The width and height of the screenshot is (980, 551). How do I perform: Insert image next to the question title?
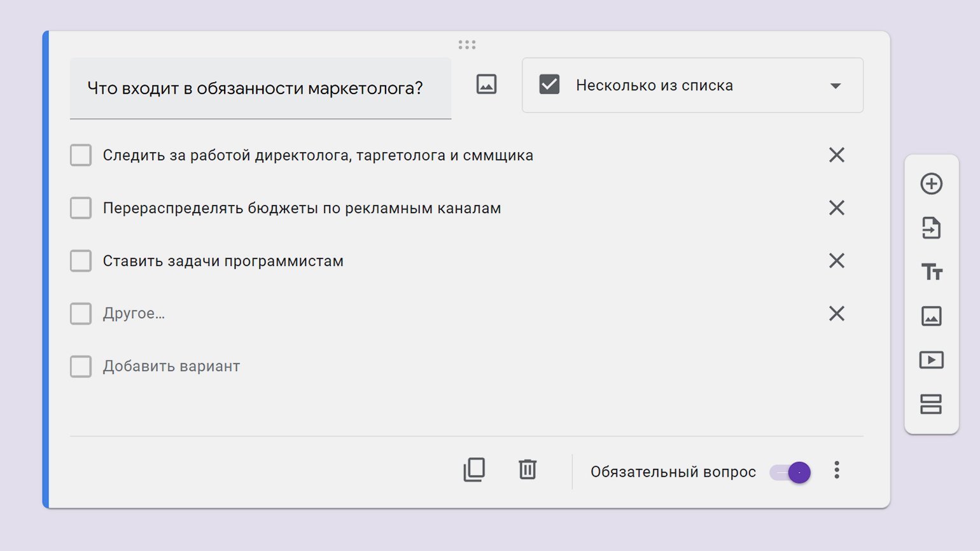(486, 84)
